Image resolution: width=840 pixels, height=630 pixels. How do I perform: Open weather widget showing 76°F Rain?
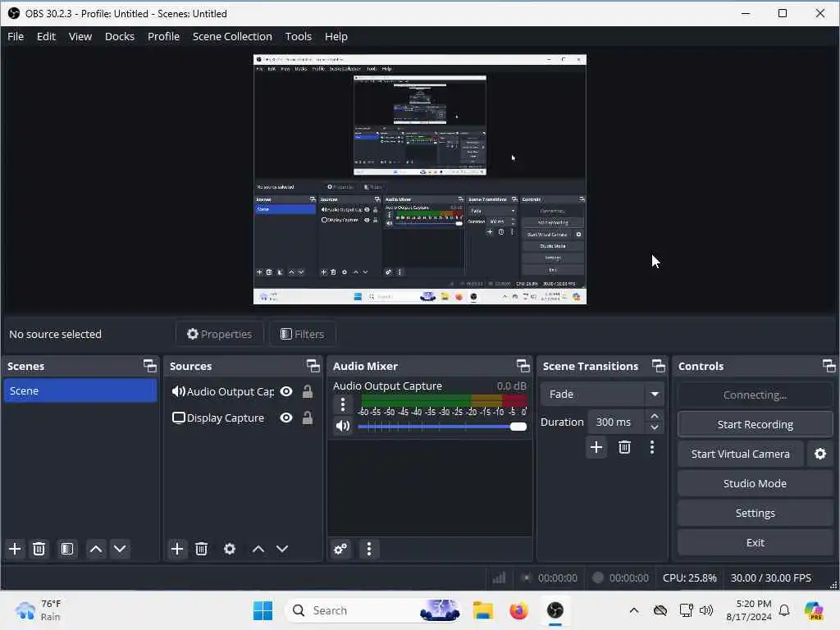[39, 610]
